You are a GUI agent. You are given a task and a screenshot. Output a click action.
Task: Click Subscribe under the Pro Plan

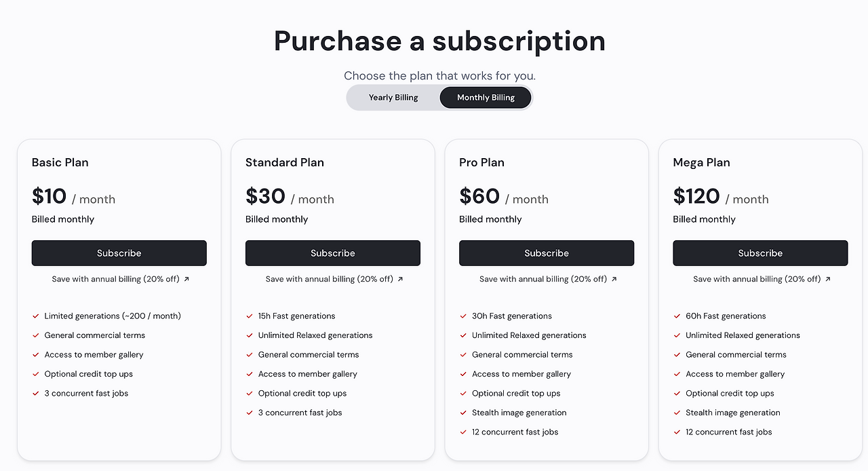tap(547, 253)
